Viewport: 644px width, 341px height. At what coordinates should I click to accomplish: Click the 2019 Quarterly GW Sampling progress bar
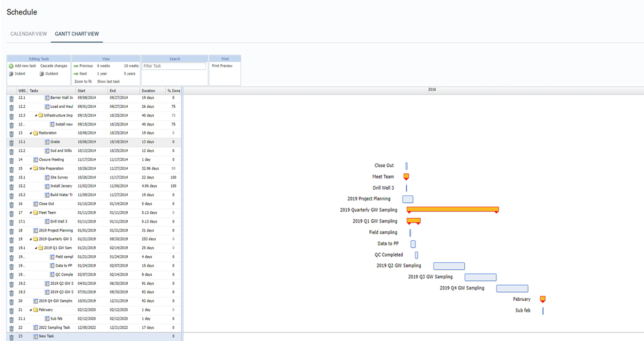point(453,210)
